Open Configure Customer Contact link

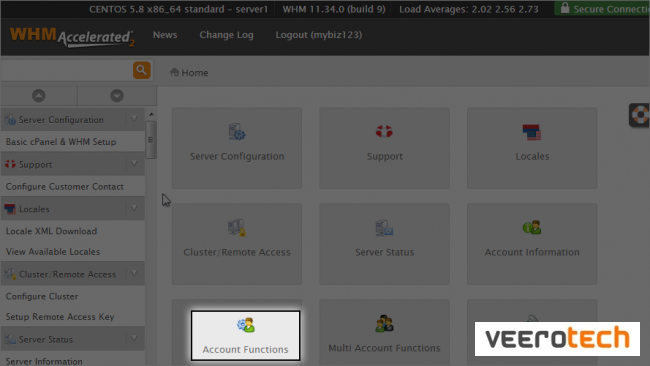coord(65,187)
